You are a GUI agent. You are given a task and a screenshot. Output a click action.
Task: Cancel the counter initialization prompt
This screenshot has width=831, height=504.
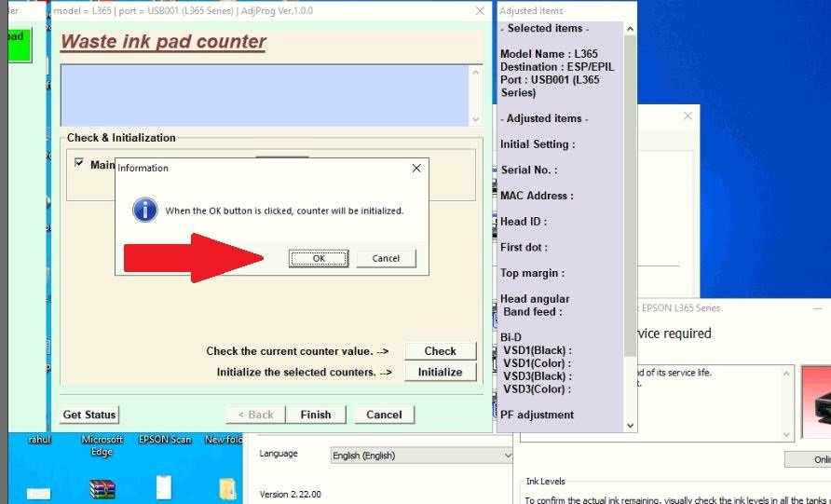tap(386, 258)
